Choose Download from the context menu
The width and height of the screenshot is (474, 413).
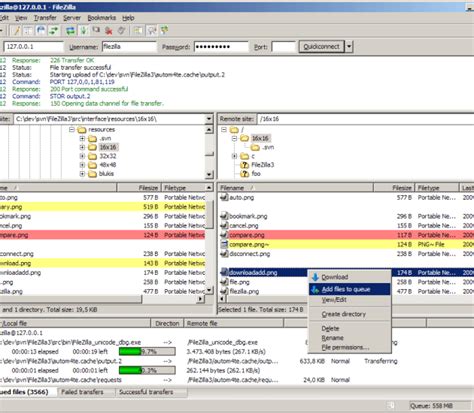coord(349,277)
